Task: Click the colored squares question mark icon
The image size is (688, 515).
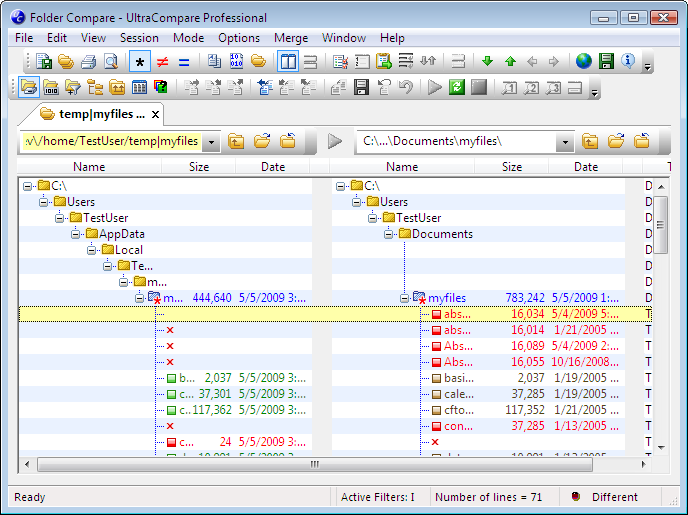Action: pos(161,87)
